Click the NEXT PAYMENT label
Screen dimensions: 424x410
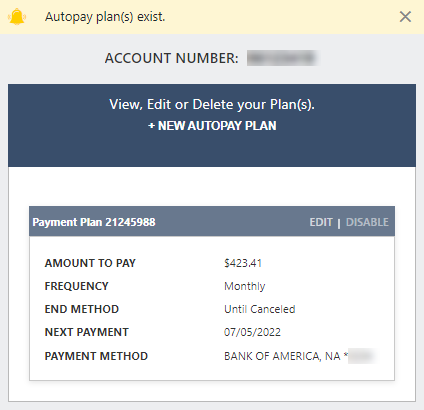coord(87,332)
